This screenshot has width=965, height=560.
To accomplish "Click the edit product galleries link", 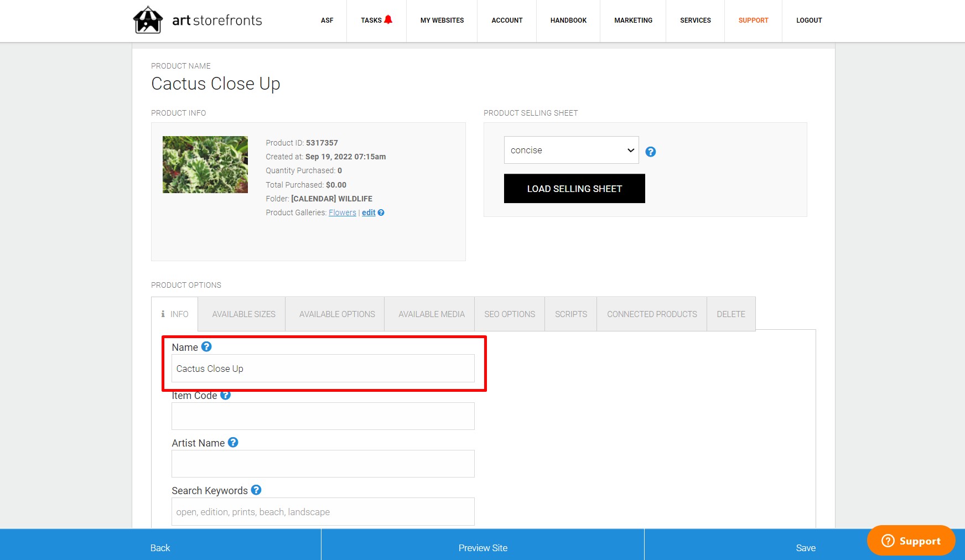I will [369, 212].
